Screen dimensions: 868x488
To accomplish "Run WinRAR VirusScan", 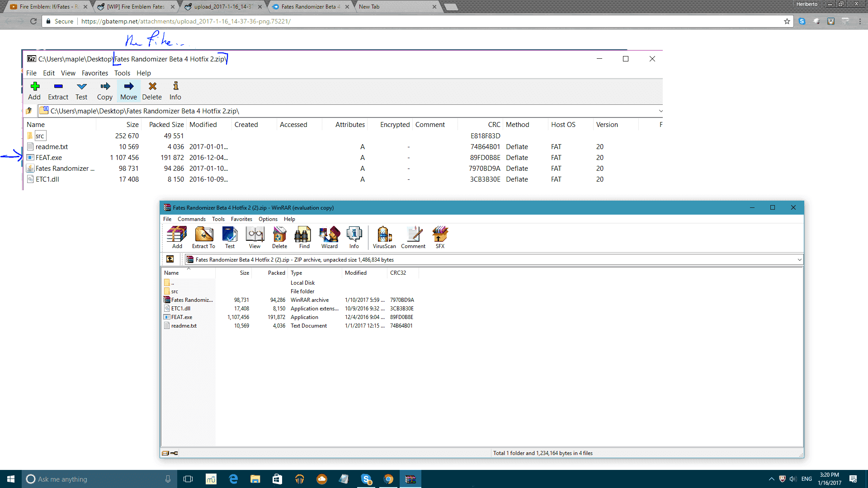I will (384, 237).
